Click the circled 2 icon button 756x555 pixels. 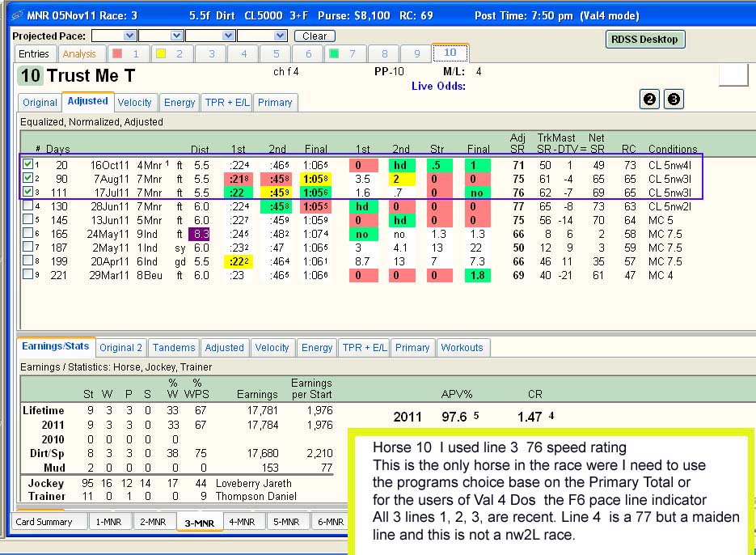click(x=649, y=100)
